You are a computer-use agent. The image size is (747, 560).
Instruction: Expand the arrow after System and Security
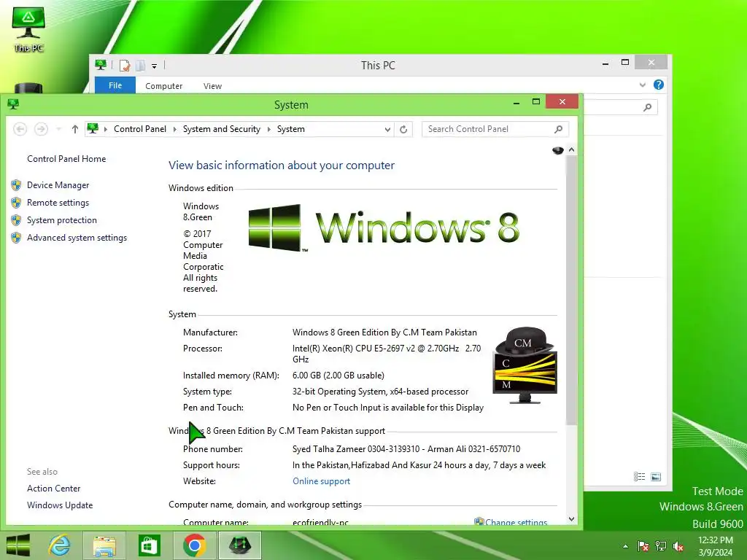coord(268,129)
